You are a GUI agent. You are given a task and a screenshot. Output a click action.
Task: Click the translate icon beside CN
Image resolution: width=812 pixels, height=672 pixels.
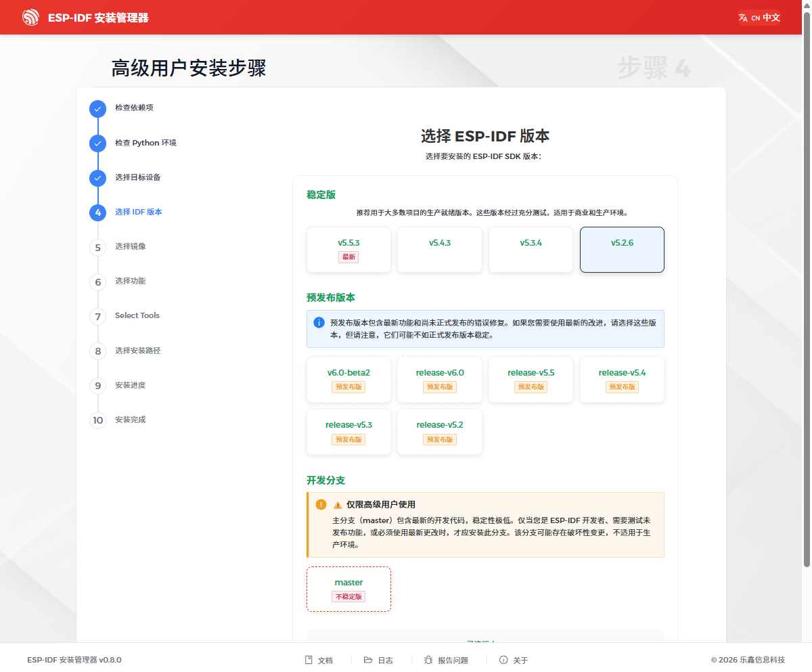click(x=743, y=18)
